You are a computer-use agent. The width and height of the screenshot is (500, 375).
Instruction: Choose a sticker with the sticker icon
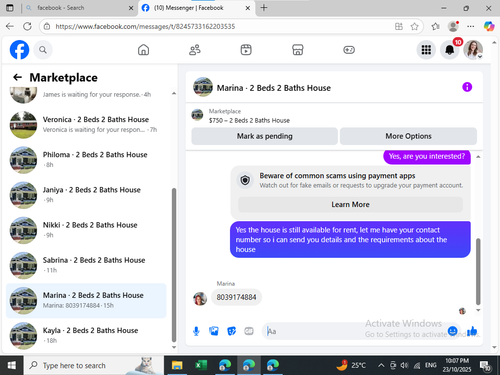231,331
